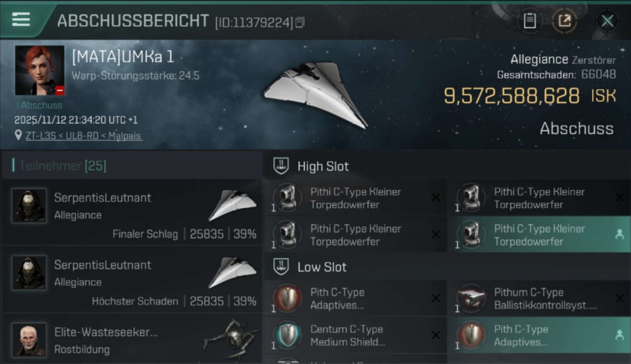This screenshot has height=364, width=631.
Task: Click the Pithum C-Type Ballistikkontrollsystem module
Action: coord(539,298)
